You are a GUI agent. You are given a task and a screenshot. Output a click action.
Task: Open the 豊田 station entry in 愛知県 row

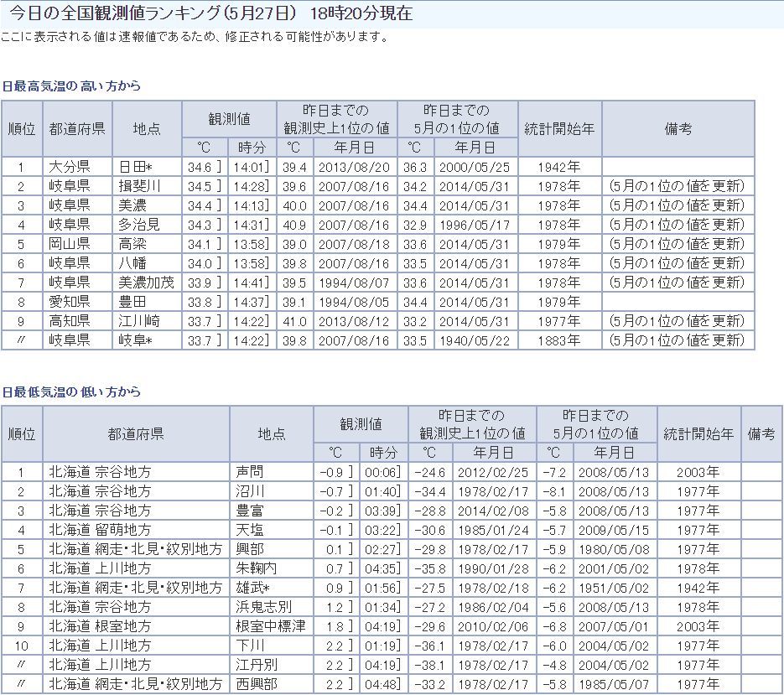[x=132, y=302]
